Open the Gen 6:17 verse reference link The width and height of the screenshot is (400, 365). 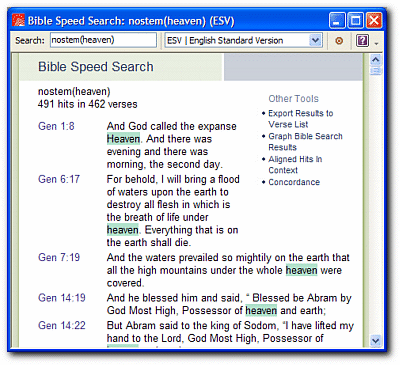pos(59,179)
